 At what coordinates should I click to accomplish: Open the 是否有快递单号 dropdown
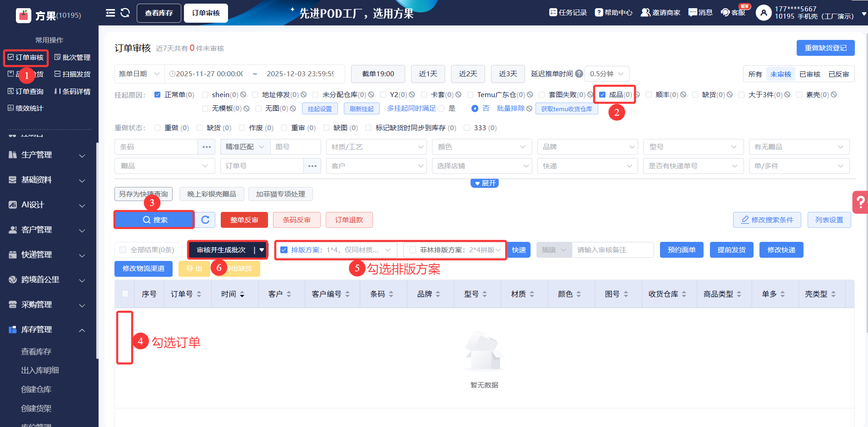coord(694,166)
